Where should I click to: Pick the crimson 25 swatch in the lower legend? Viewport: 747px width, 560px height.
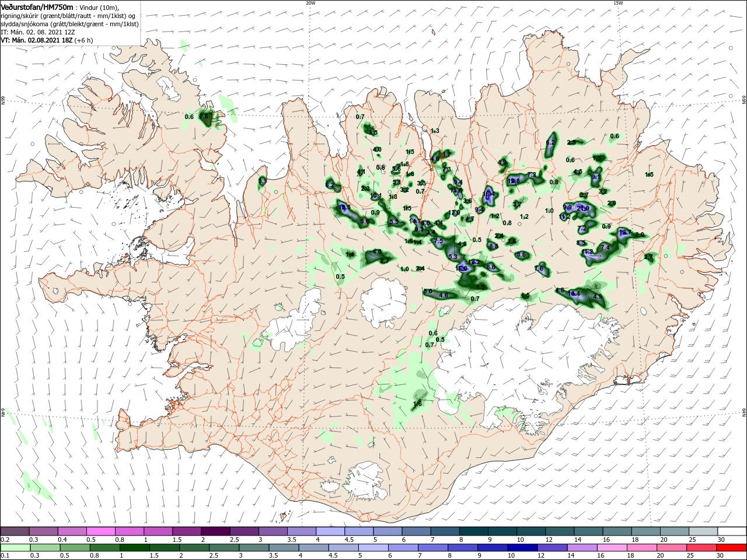pos(702,548)
